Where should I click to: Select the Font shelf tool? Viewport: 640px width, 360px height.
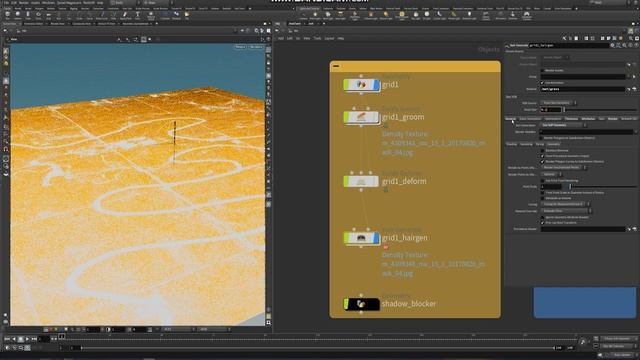[x=138, y=15]
